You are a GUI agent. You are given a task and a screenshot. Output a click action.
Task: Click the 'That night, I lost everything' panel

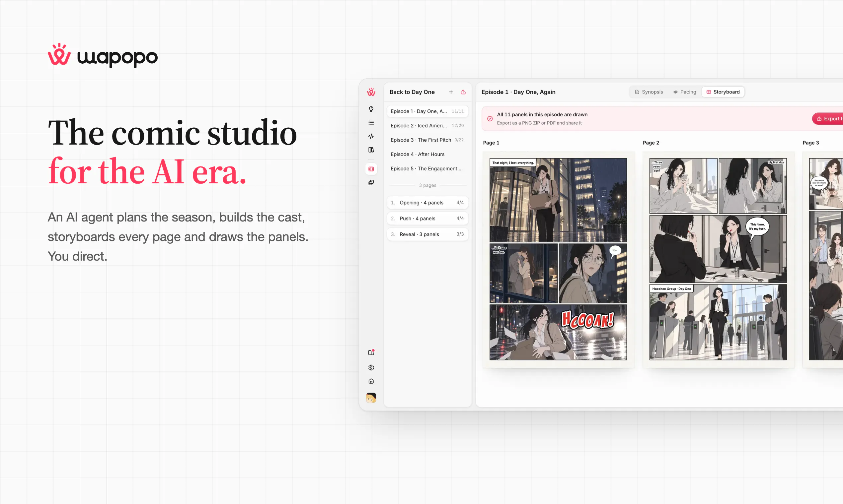[558, 200]
